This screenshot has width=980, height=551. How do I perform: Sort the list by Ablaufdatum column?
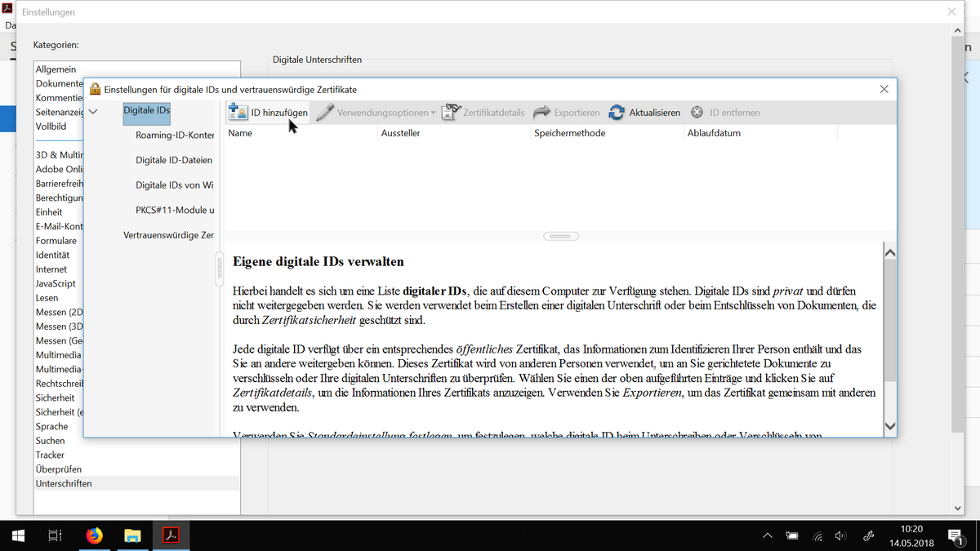pyautogui.click(x=714, y=132)
